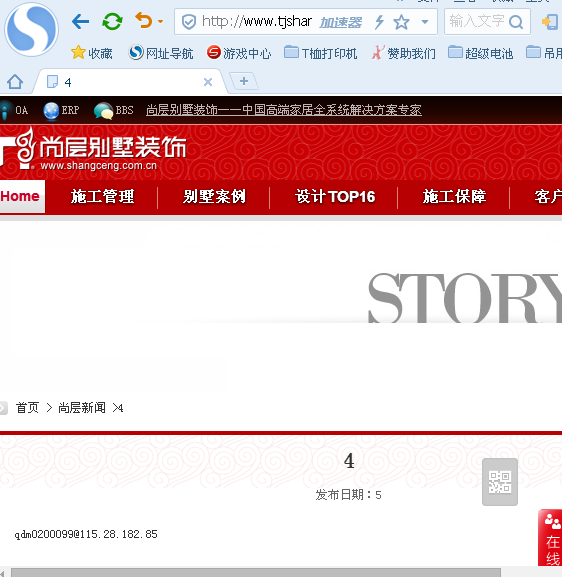
Task: Click the orange undo/restore arrow icon
Action: click(x=144, y=20)
